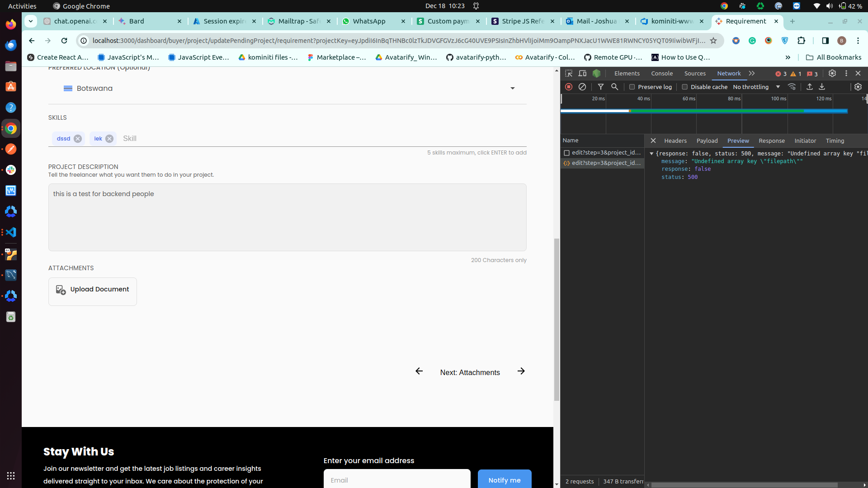868x488 pixels.
Task: Click the Next: Attachments link
Action: pyautogui.click(x=470, y=372)
